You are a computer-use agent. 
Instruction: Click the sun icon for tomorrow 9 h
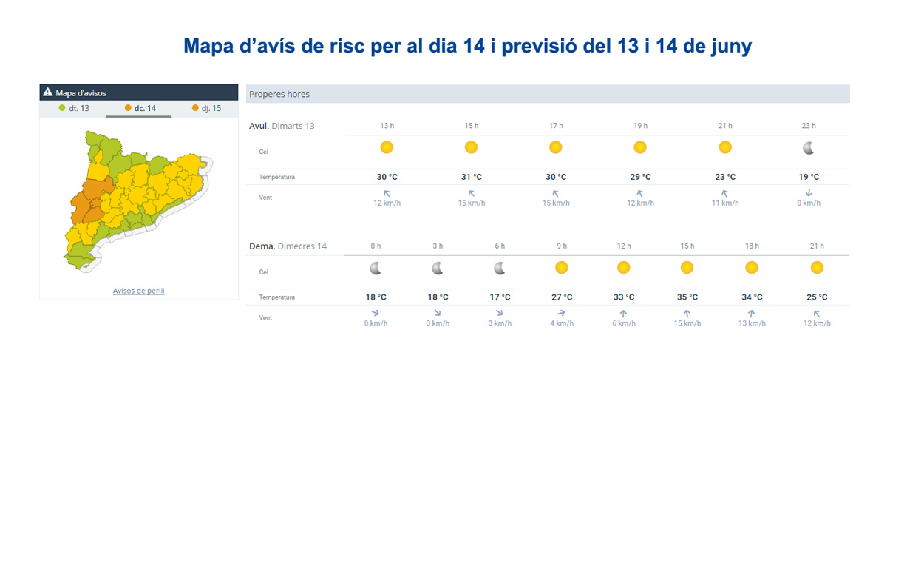[562, 267]
